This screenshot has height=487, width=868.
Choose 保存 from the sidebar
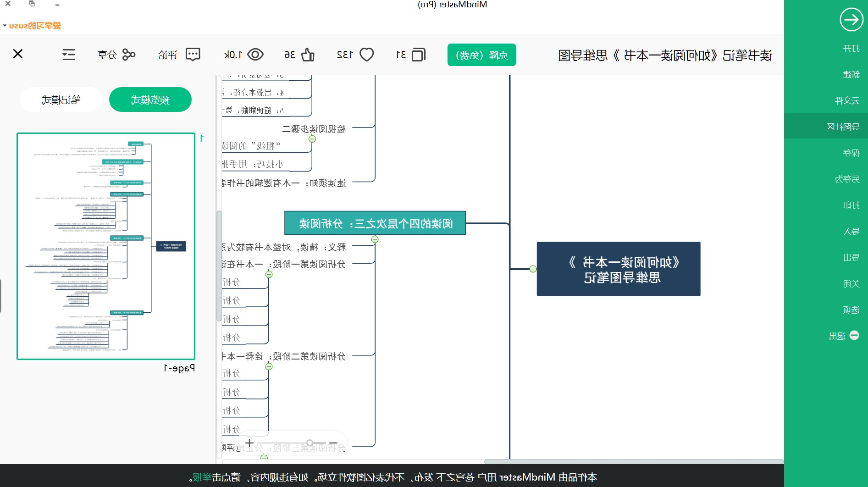pyautogui.click(x=851, y=153)
